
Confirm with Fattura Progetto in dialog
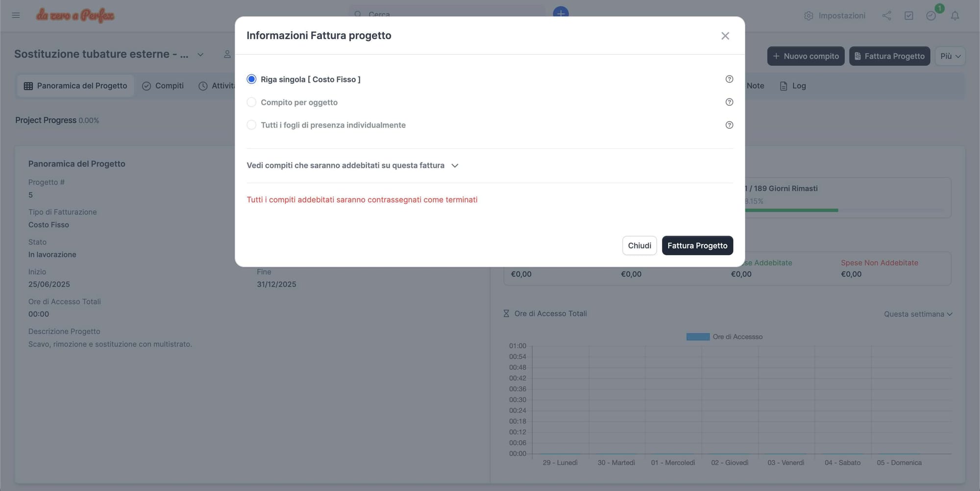pos(697,245)
